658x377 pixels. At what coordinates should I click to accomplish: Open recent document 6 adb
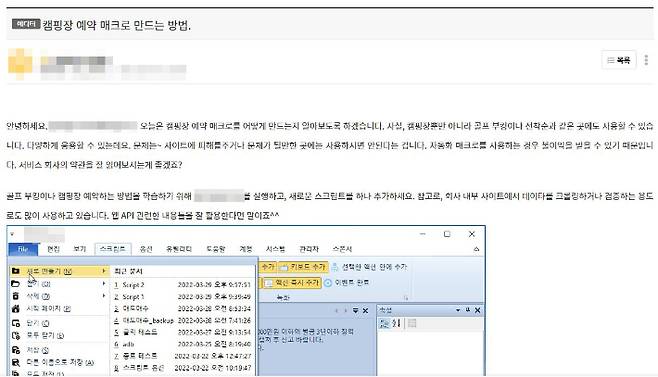click(x=183, y=344)
